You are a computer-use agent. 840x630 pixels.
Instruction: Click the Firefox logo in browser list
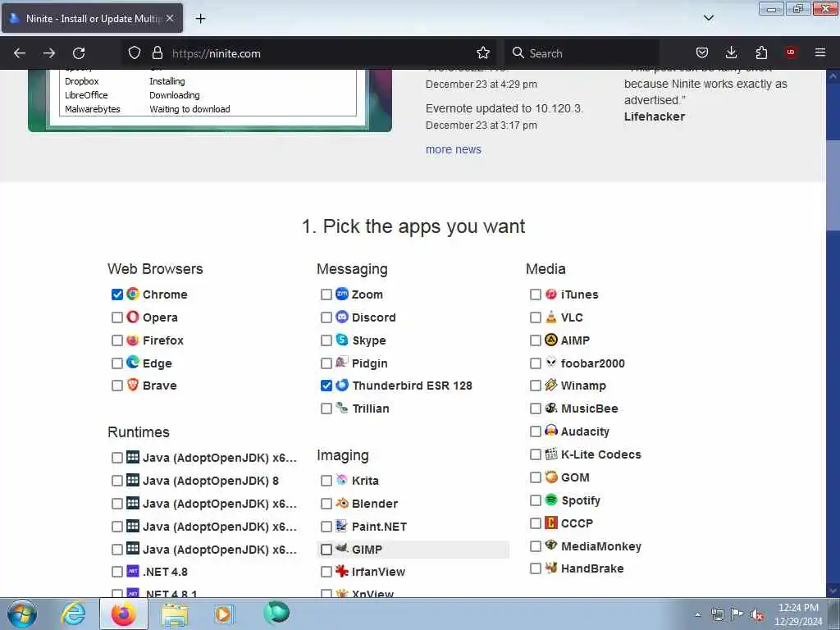pyautogui.click(x=133, y=340)
